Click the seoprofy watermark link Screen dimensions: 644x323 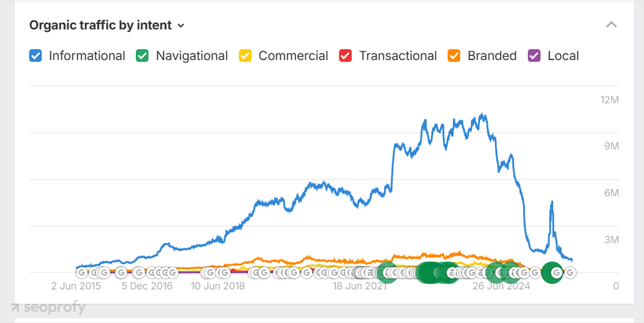[x=54, y=307]
